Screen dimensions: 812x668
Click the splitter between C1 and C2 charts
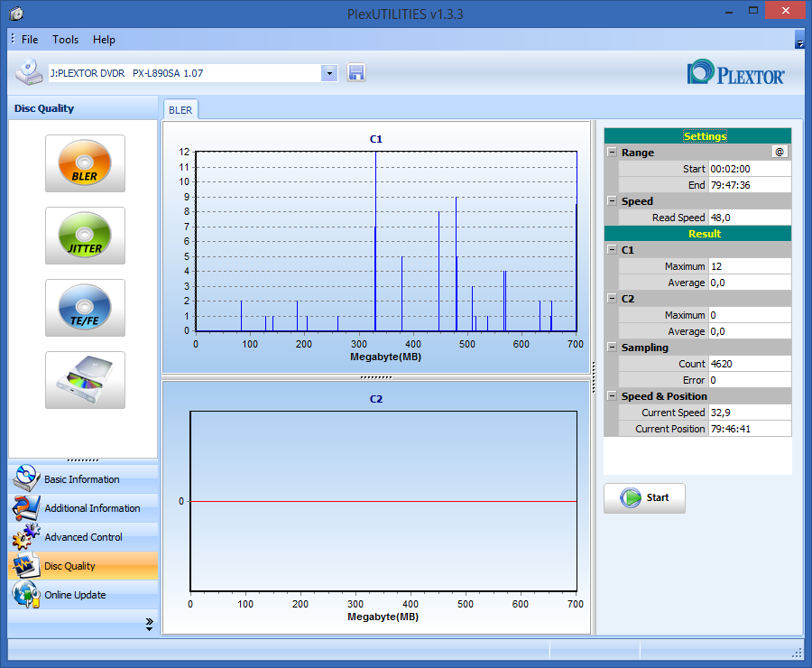[x=376, y=377]
